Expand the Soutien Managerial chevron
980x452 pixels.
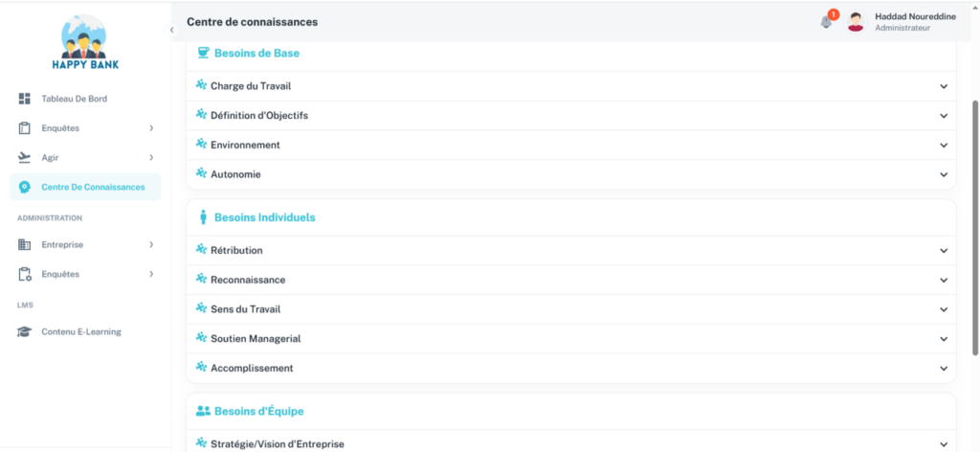(x=943, y=339)
